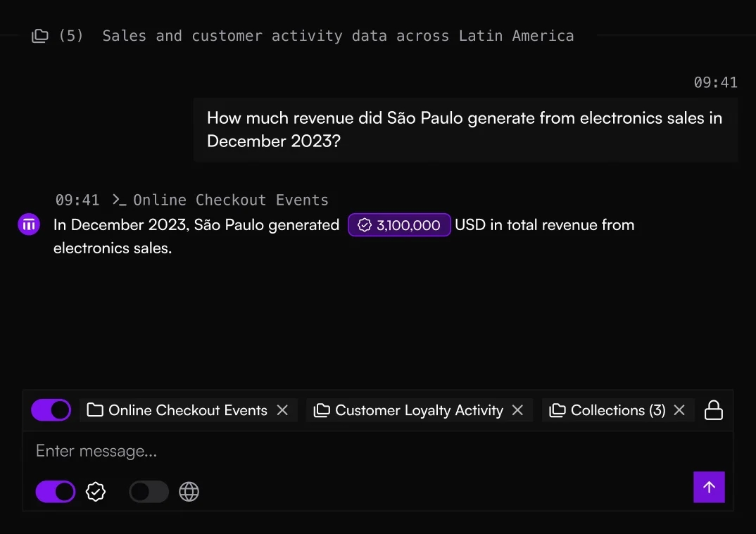Screen dimensions: 756x534
Task: Send message with the arrow up button
Action: [x=709, y=487]
